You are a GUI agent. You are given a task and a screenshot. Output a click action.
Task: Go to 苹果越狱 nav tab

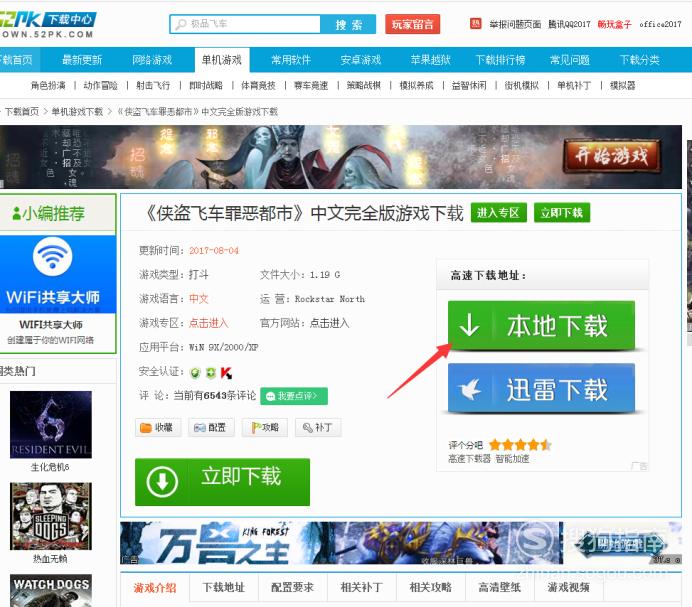tap(430, 60)
